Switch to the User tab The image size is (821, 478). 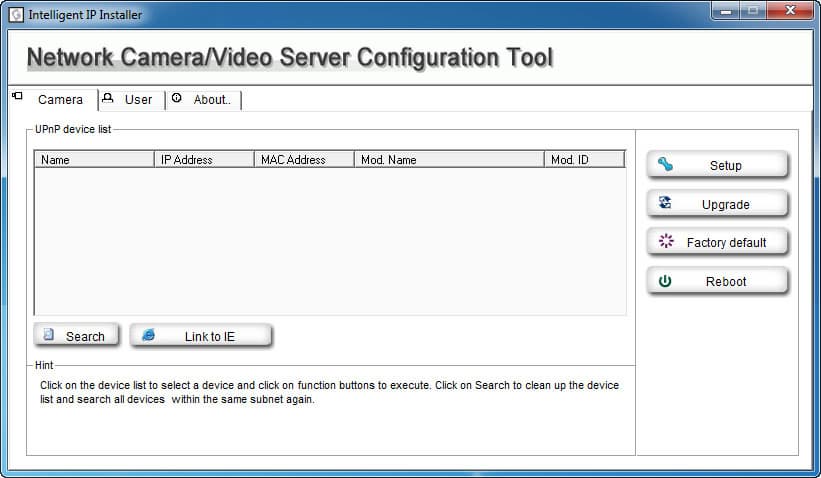132,99
